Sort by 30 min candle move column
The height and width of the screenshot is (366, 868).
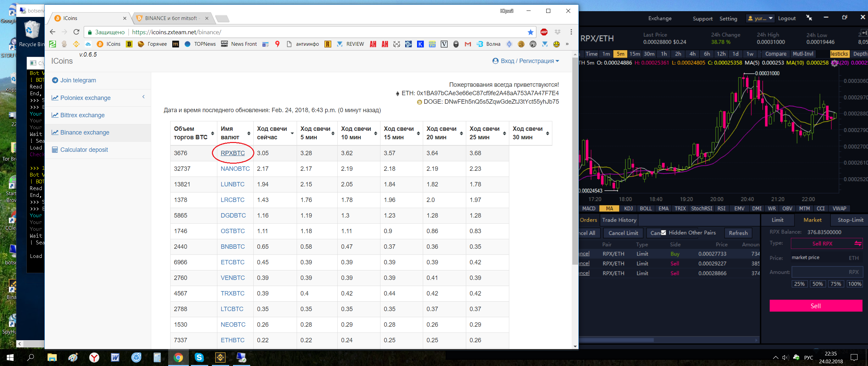point(531,133)
